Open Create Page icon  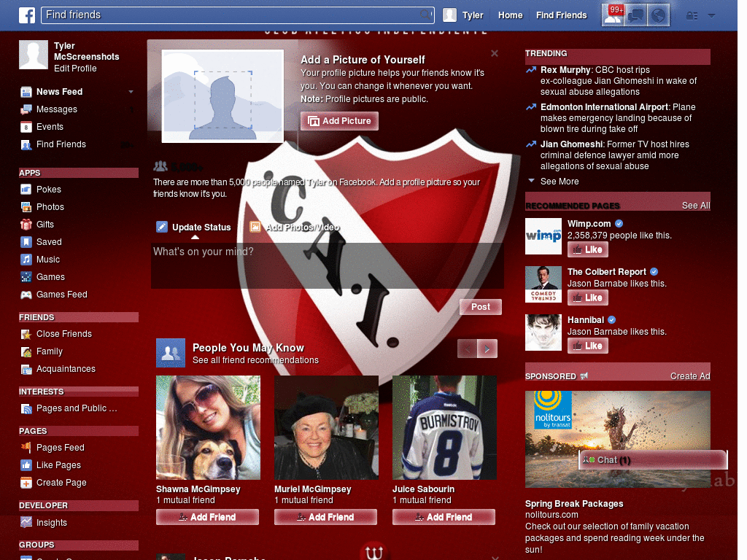click(x=26, y=483)
